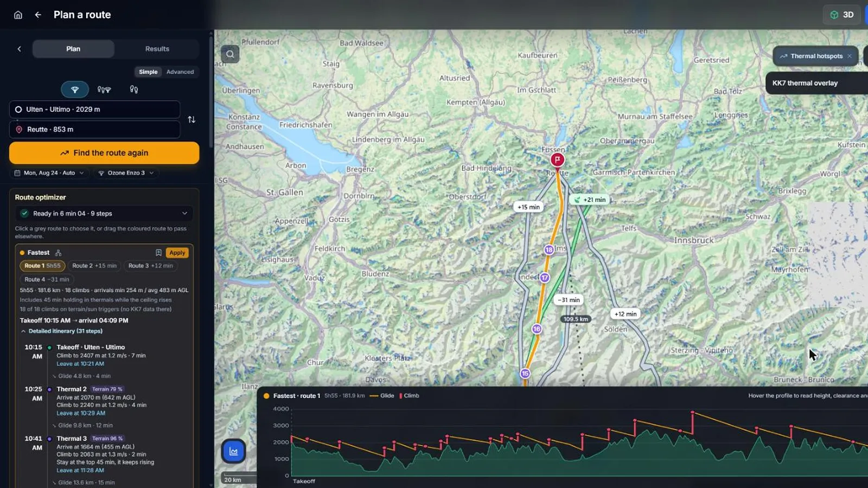Click the share icon beside Fastest

point(58,253)
